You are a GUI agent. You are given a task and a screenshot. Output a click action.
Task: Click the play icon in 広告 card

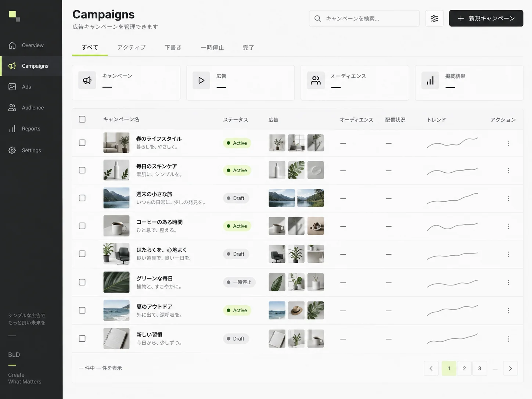click(201, 80)
